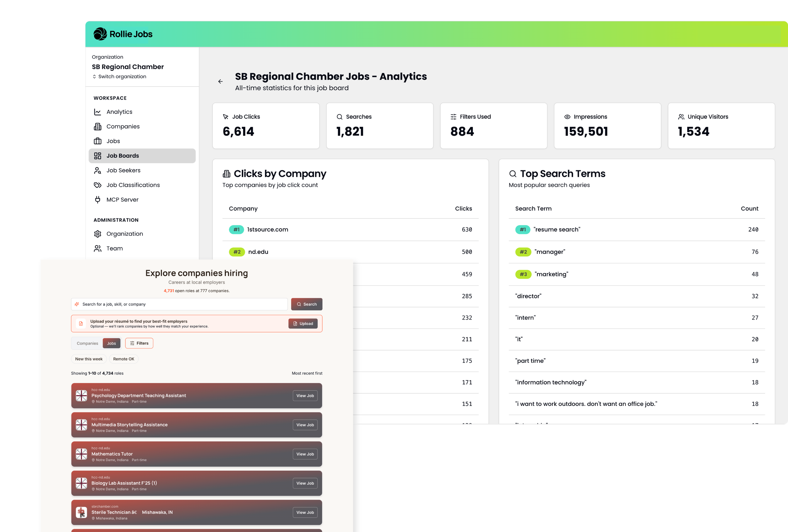Open the Companies building icon item
The height and width of the screenshot is (532, 788).
(98, 126)
